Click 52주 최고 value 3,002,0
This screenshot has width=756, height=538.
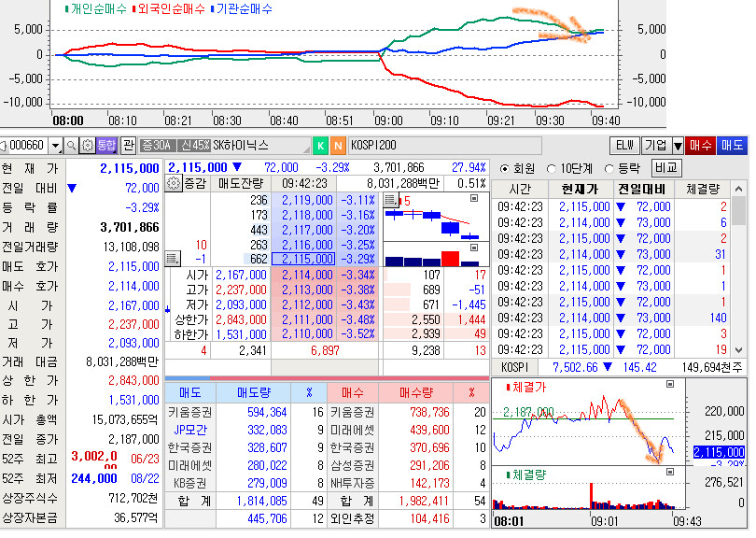pos(94,457)
